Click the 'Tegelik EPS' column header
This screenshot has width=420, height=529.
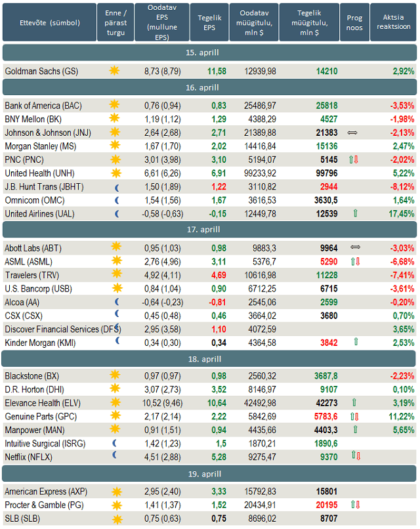click(209, 22)
